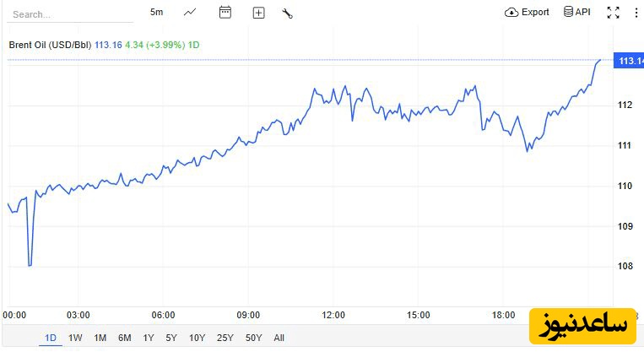Click the 113.14 current price label
The height and width of the screenshot is (352, 644).
pyautogui.click(x=629, y=61)
